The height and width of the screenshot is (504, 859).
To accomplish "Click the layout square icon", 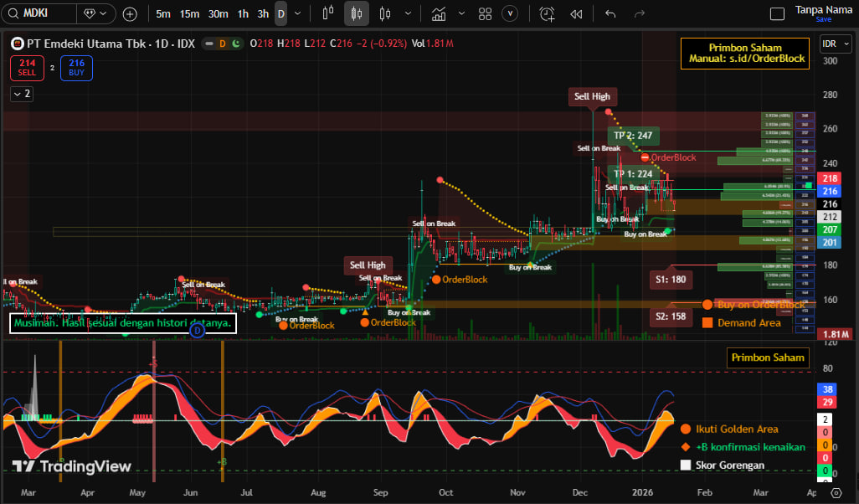I will click(777, 13).
